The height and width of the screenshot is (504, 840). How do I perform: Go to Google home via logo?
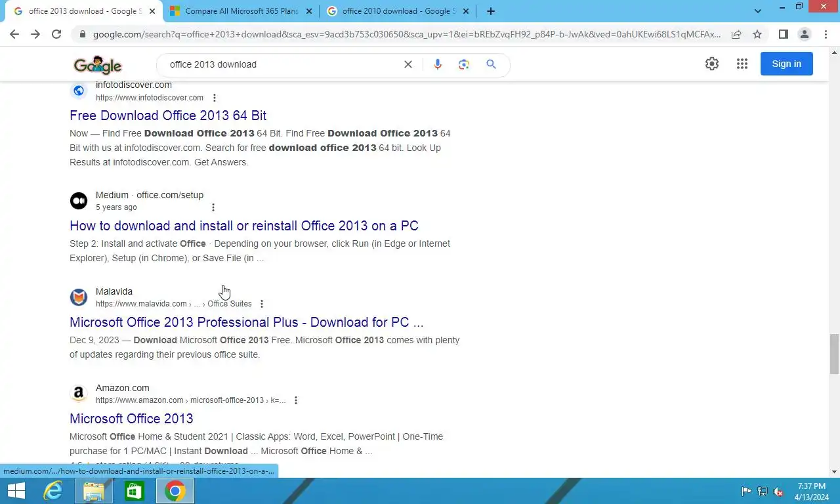[98, 64]
